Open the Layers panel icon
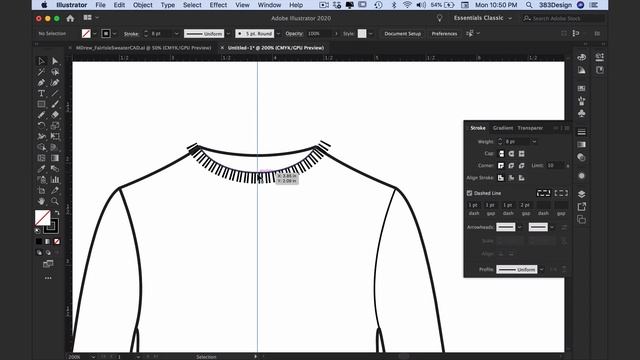This screenshot has width=640, height=360. [582, 194]
